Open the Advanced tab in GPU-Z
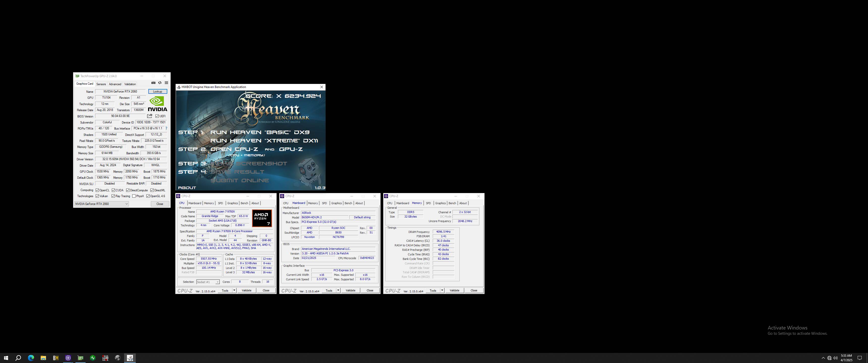868x363 pixels. [115, 84]
